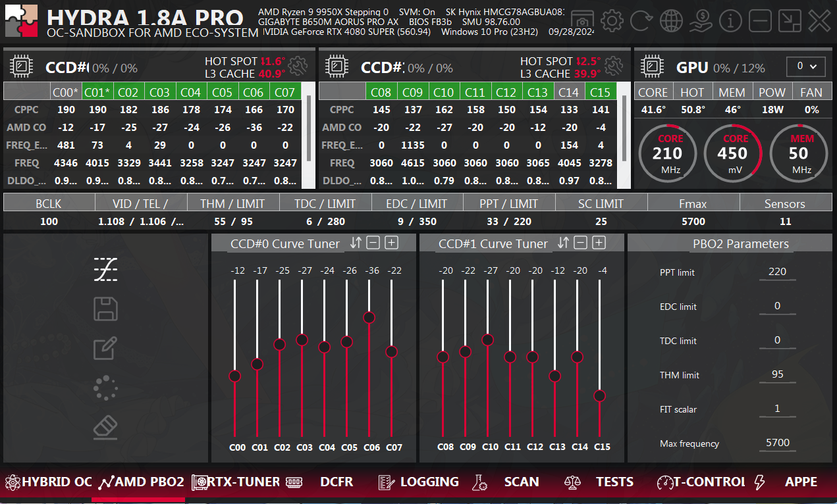Switch to the TESTS tab
This screenshot has width=837, height=504.
tap(599, 482)
